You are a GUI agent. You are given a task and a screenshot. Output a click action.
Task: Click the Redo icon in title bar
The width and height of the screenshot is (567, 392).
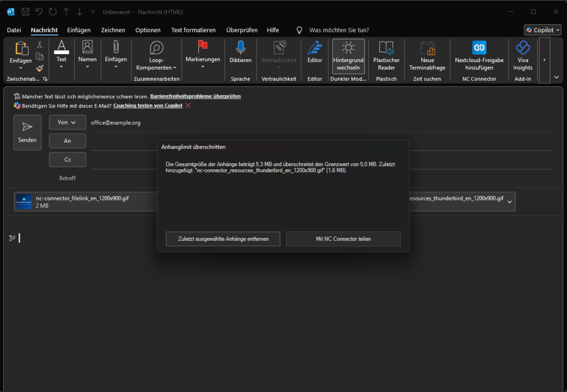pyautogui.click(x=53, y=12)
